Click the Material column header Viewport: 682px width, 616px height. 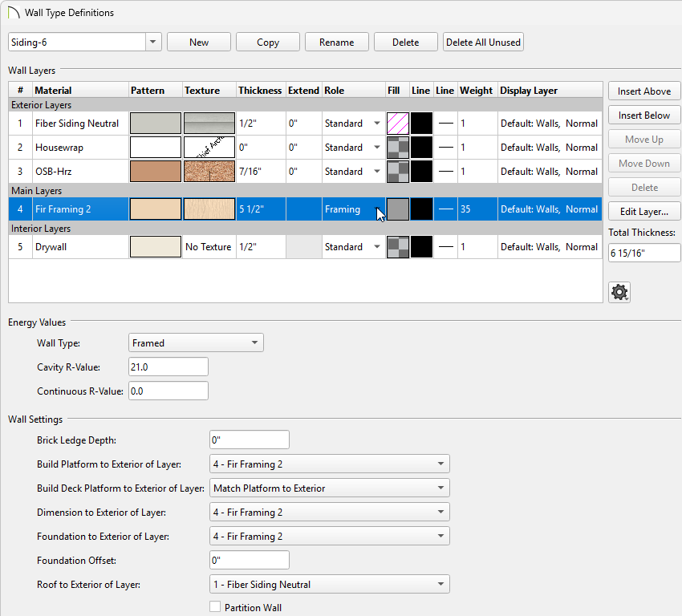[x=80, y=91]
